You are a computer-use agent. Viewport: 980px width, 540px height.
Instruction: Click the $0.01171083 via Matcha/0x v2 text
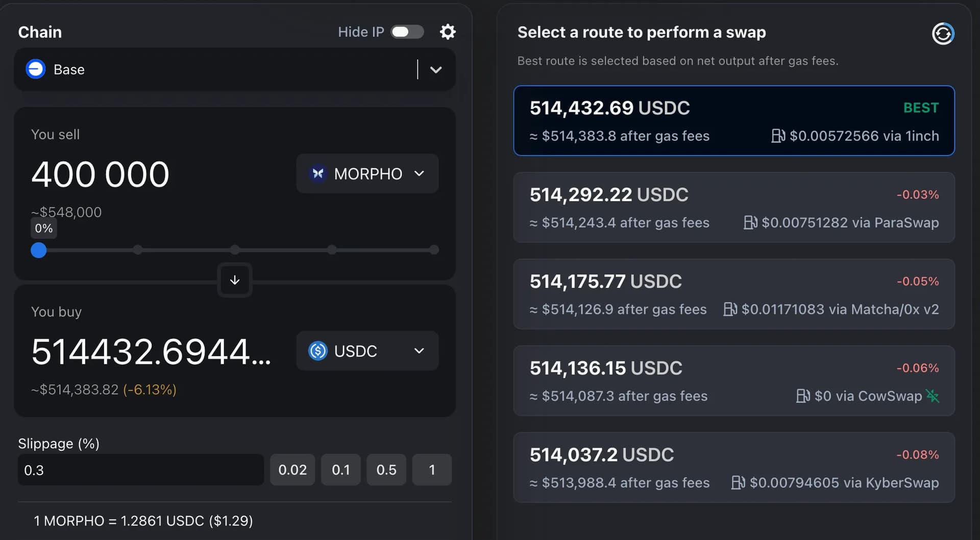[840, 309]
